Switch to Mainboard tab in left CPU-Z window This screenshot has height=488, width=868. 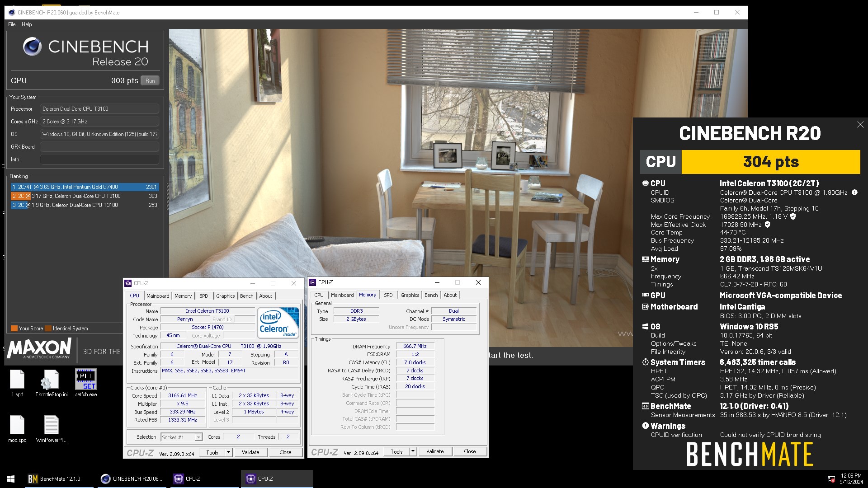coord(158,296)
